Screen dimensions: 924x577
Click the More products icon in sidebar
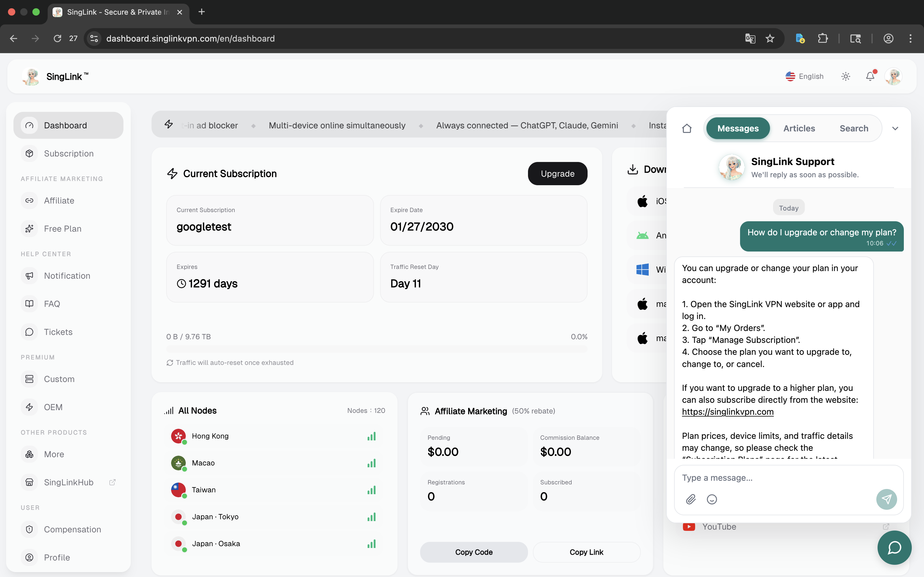pos(29,454)
